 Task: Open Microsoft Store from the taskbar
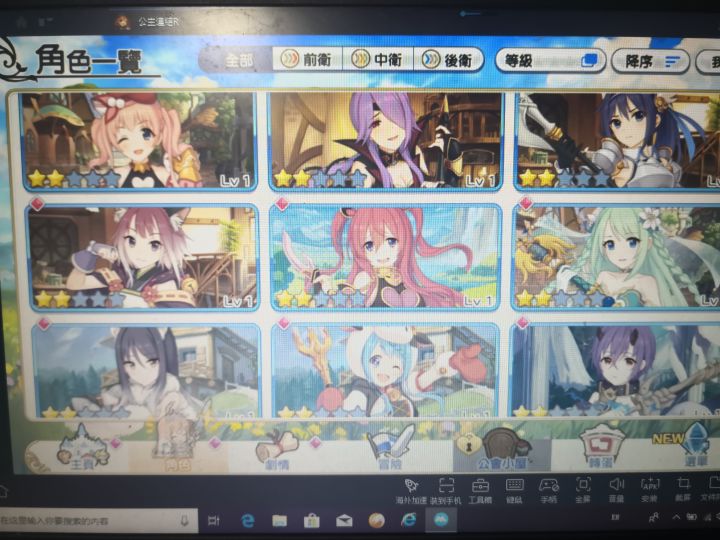[312, 520]
